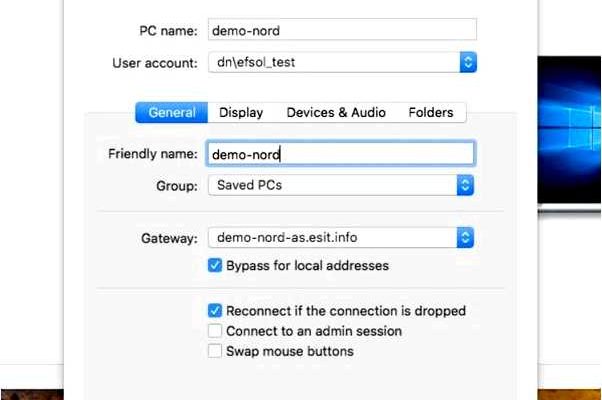The width and height of the screenshot is (602, 400).
Task: Disable Bypass for local addresses
Action: point(215,265)
